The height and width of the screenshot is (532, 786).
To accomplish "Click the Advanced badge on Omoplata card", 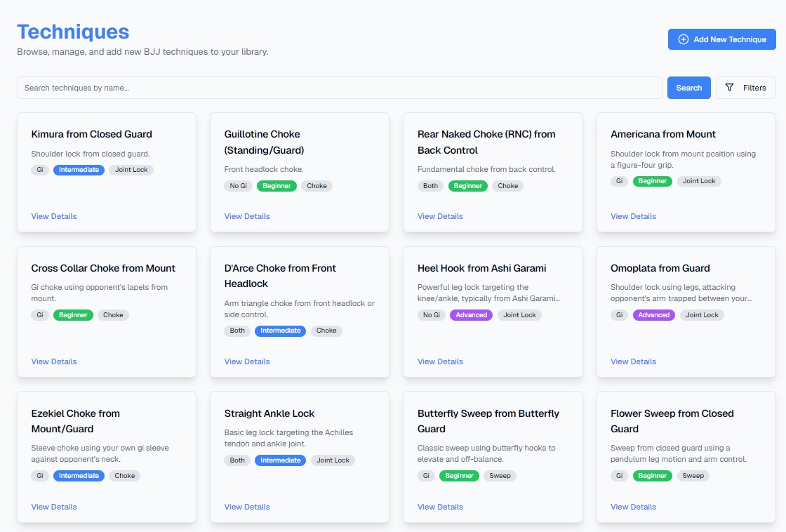I will (653, 315).
